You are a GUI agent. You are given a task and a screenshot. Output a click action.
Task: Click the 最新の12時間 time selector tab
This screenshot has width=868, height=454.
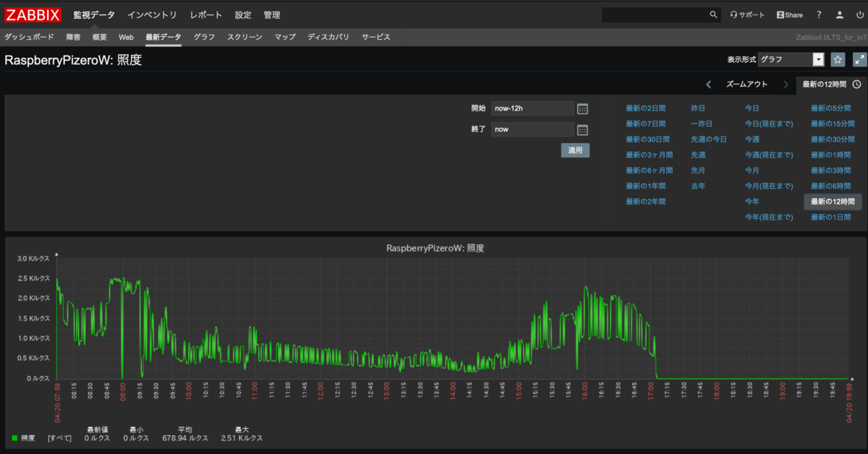tap(830, 84)
